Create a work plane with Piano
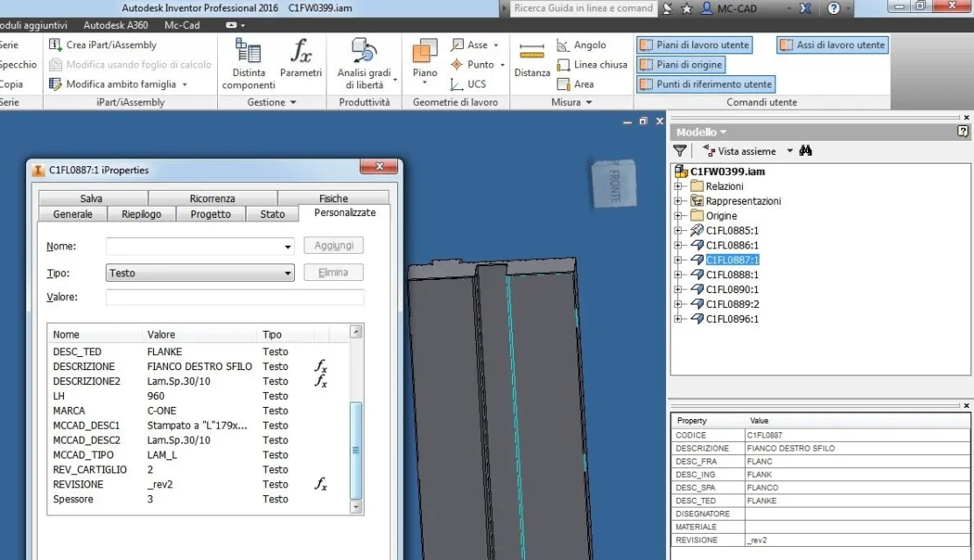This screenshot has height=560, width=974. pyautogui.click(x=425, y=61)
